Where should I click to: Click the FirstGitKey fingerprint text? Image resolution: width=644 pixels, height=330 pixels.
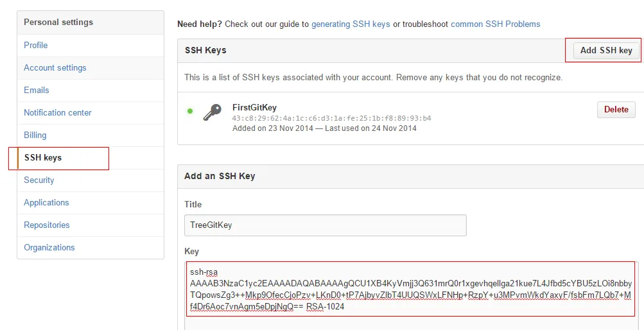pyautogui.click(x=331, y=118)
